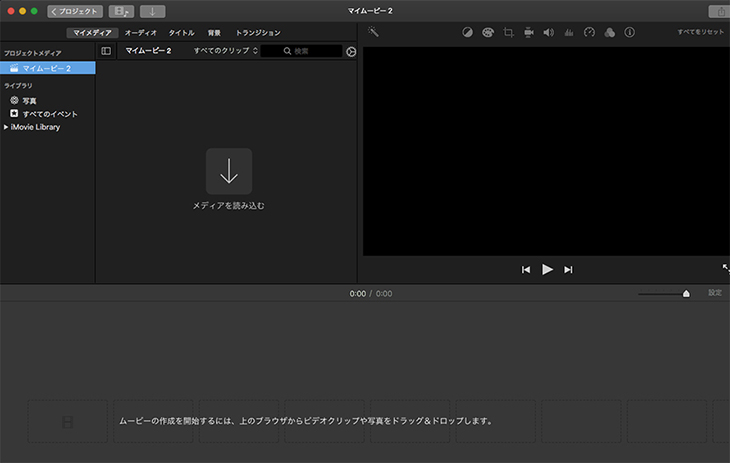
Task: Open the share button at the top right
Action: (720, 12)
